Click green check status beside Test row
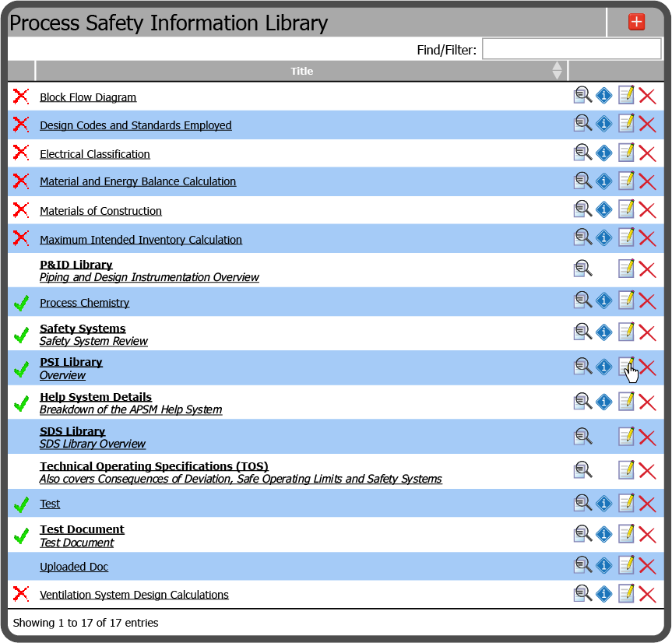The width and height of the screenshot is (672, 643). click(x=21, y=504)
